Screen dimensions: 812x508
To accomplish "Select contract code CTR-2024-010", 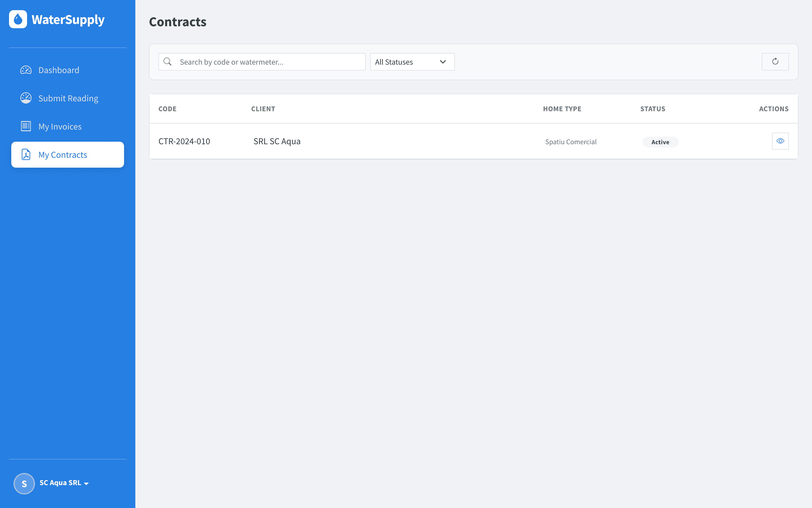I will coord(184,141).
